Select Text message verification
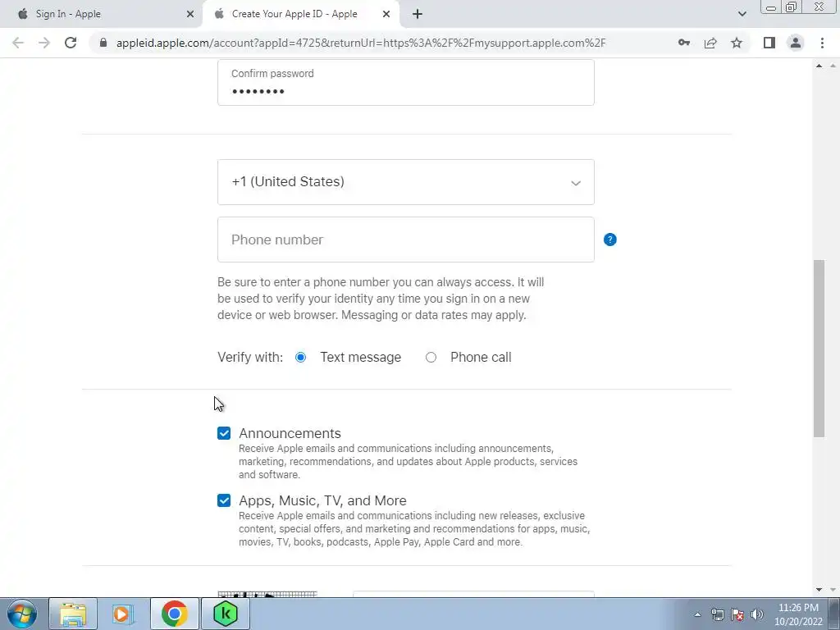This screenshot has height=630, width=840. [300, 358]
